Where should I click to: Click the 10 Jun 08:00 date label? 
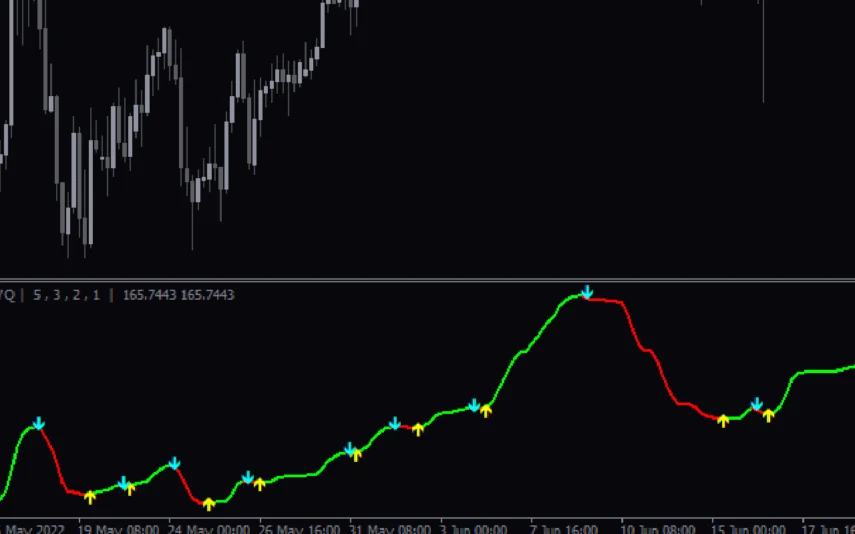point(656,528)
